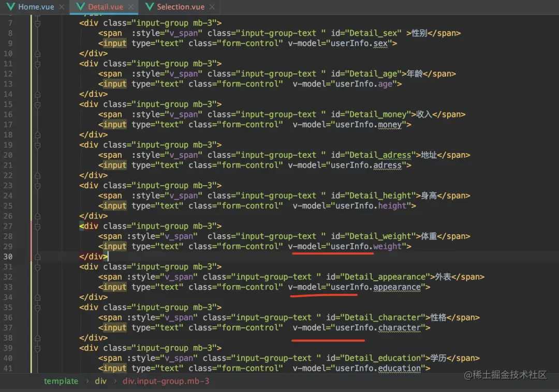
Task: Click the userInfo.adress v-model binding
Action: coord(366,165)
